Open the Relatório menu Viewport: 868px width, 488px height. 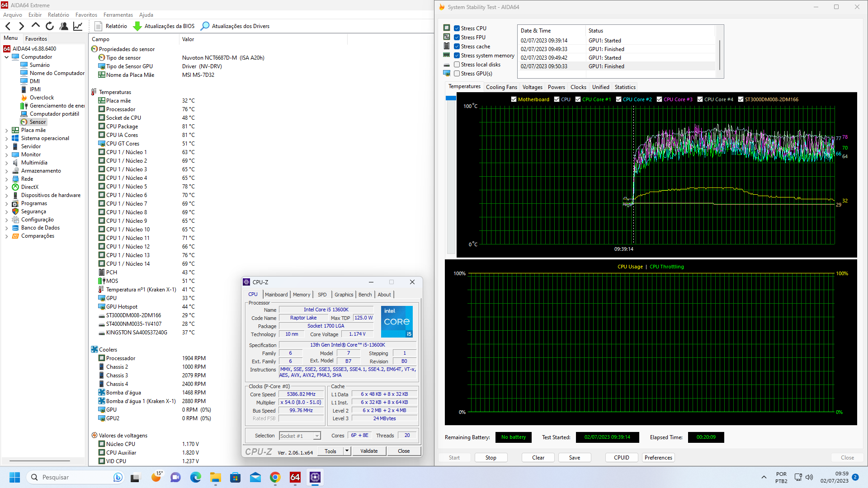(x=58, y=15)
